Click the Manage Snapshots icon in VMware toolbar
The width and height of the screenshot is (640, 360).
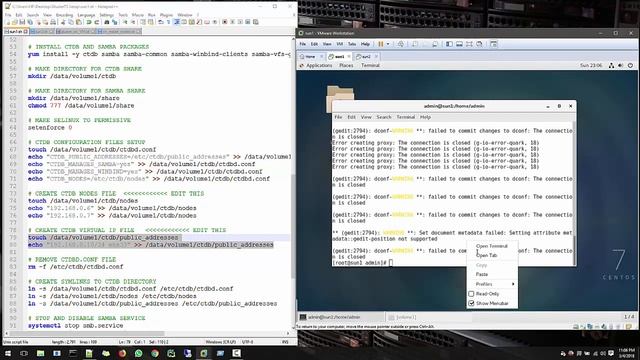(435, 44)
